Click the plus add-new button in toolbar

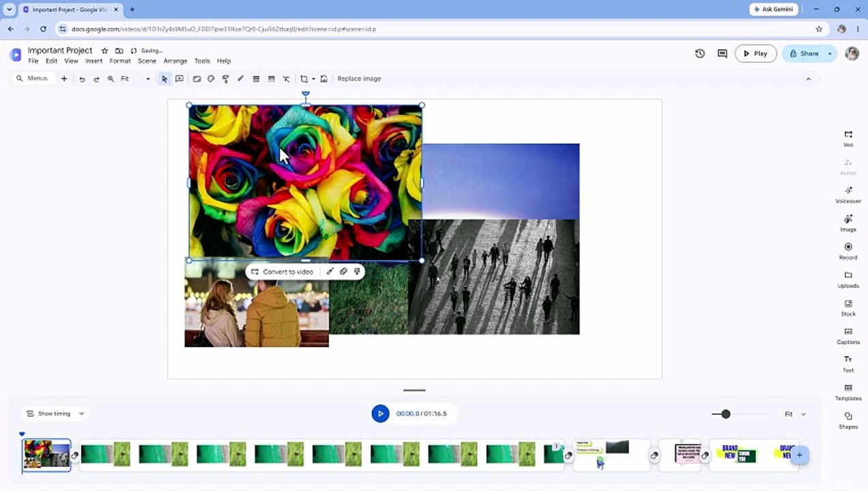[x=64, y=79]
